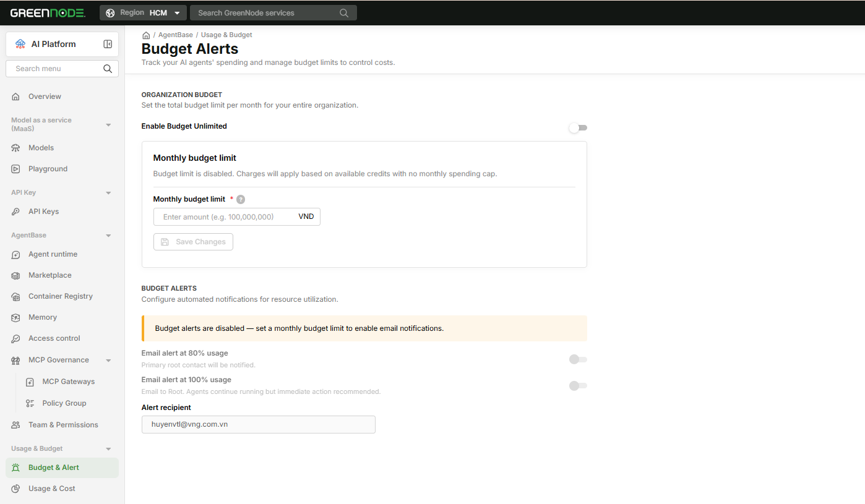Viewport: 865px width, 504px height.
Task: Click the Policy Group icon
Action: (x=30, y=403)
